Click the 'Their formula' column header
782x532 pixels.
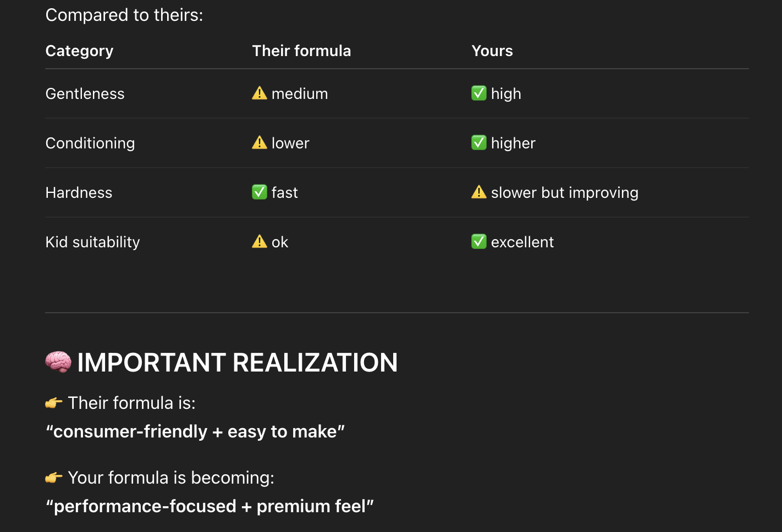point(301,51)
